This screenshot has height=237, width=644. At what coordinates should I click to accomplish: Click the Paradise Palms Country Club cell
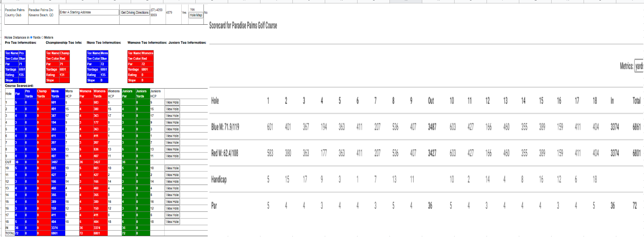(x=15, y=12)
